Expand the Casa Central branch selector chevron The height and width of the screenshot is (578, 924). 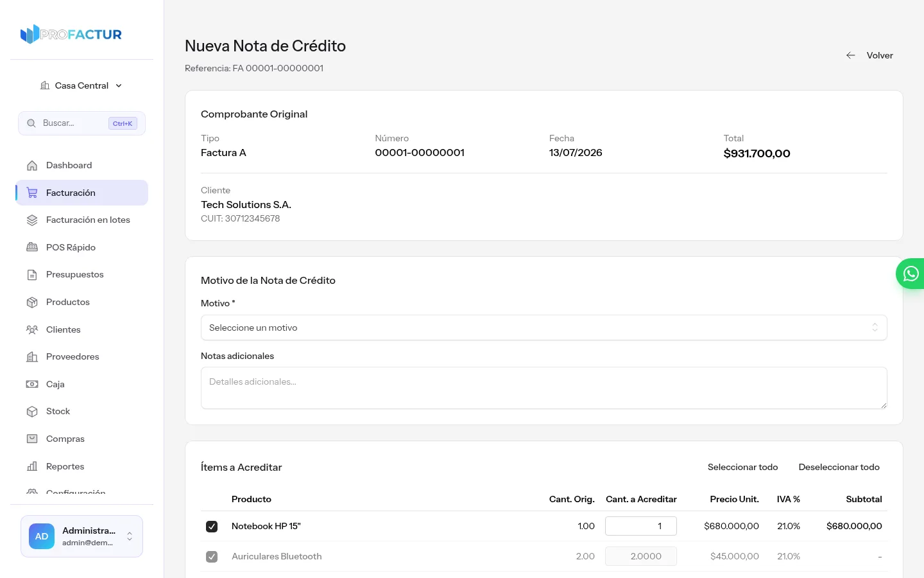click(119, 85)
